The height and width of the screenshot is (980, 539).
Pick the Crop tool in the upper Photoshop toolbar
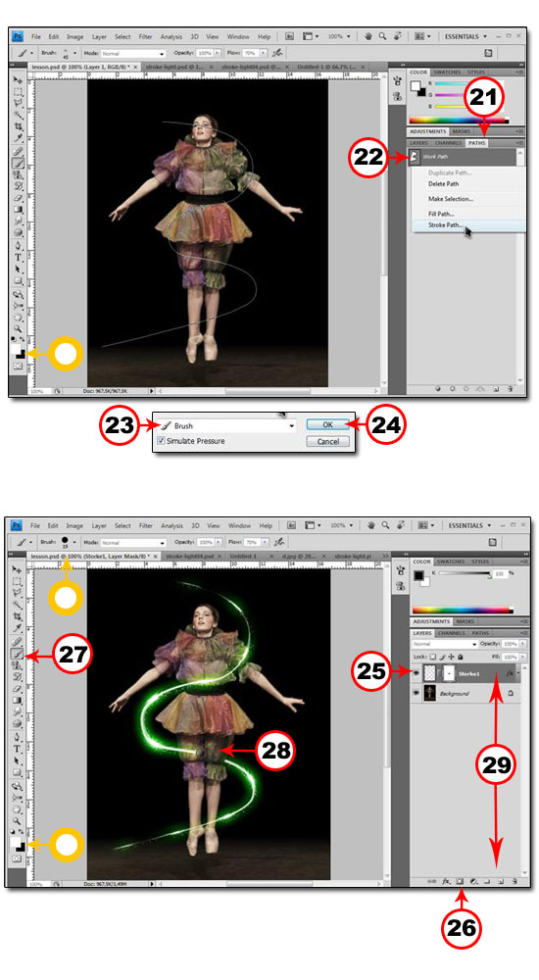coord(18,126)
